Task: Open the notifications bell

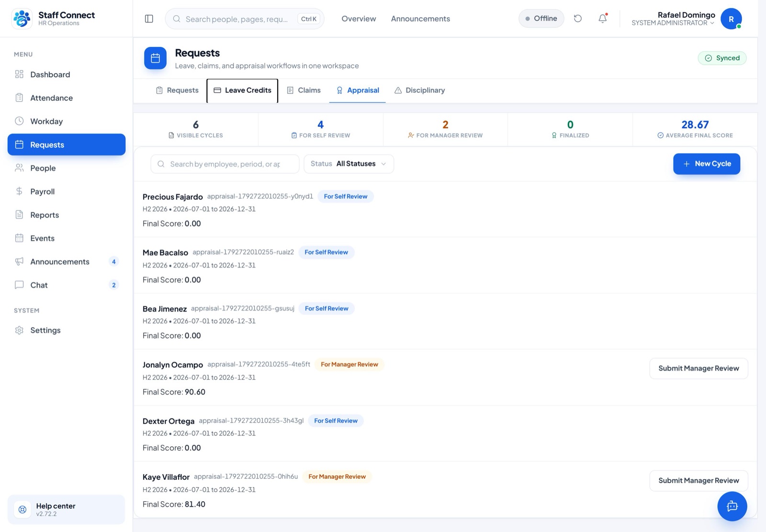Action: coord(603,19)
